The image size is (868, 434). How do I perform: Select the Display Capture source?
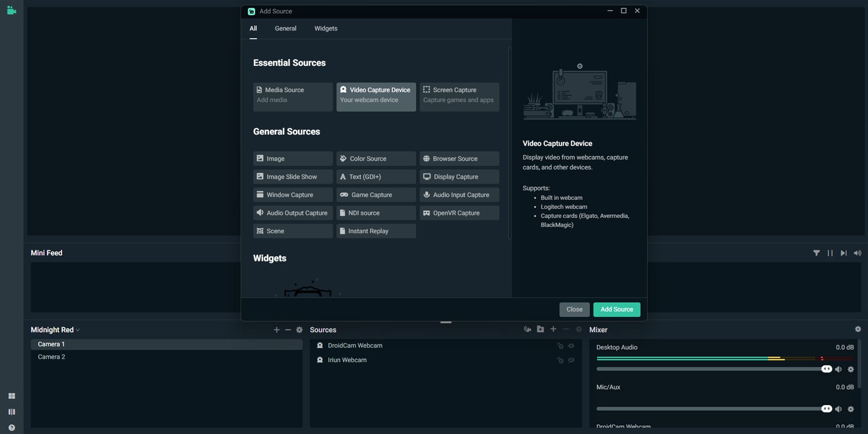459,177
